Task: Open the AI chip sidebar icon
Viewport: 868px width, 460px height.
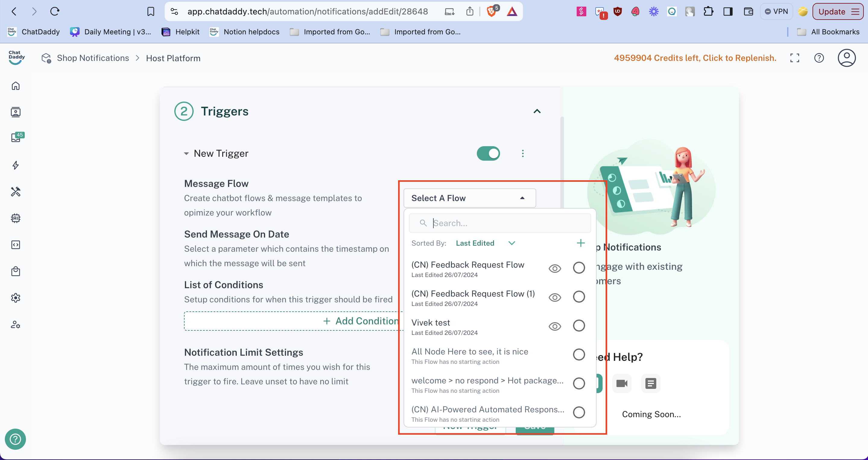Action: [15, 218]
